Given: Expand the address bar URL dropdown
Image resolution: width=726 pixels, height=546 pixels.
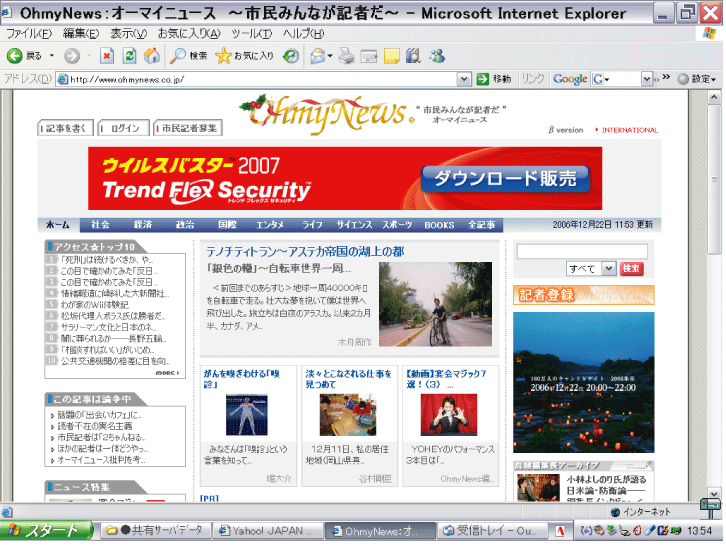Looking at the screenshot, I should 463,79.
